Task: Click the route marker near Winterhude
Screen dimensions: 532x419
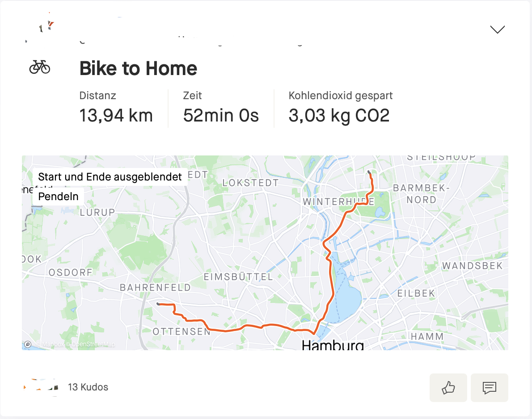Action: 368,172
